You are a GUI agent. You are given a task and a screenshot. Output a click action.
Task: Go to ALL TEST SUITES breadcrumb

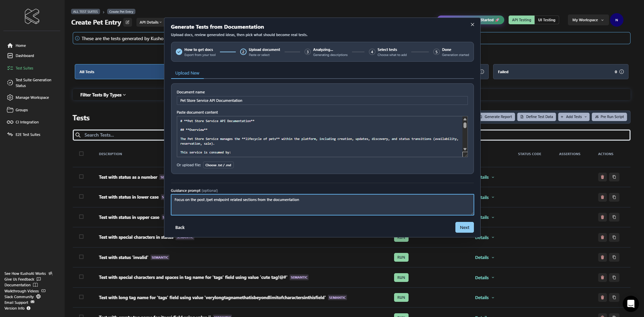86,11
